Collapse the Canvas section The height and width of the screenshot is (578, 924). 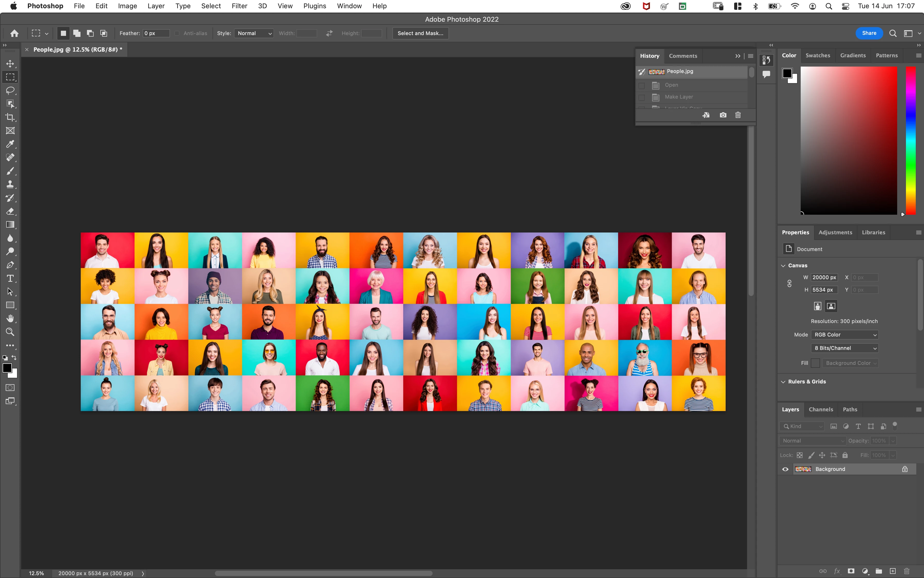tap(783, 265)
